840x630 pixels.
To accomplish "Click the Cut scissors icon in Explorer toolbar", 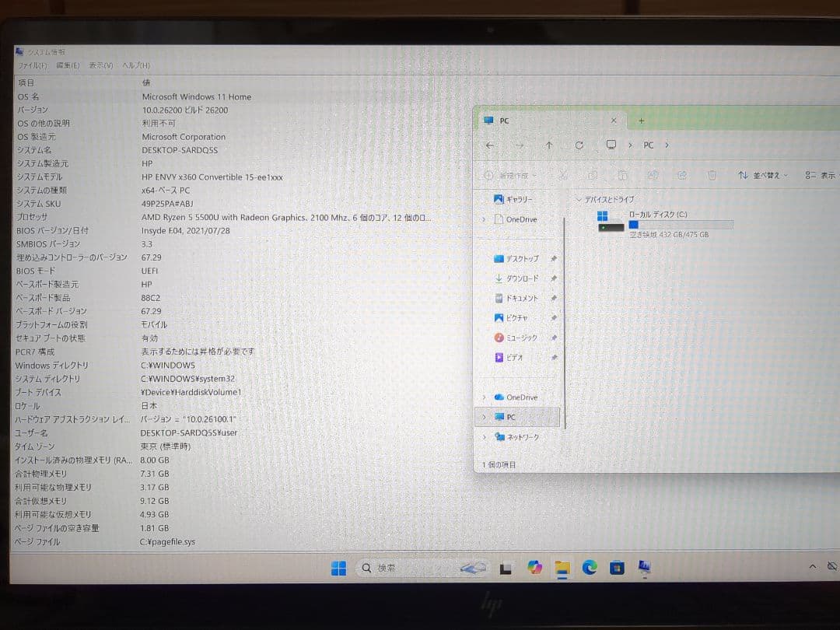I will coord(562,175).
